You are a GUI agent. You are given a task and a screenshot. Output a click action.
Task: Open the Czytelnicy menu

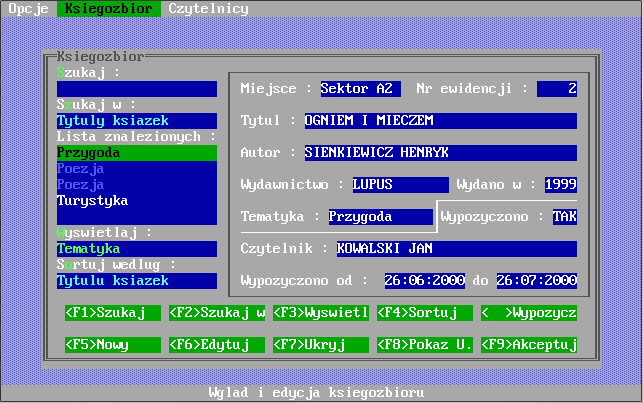click(207, 8)
